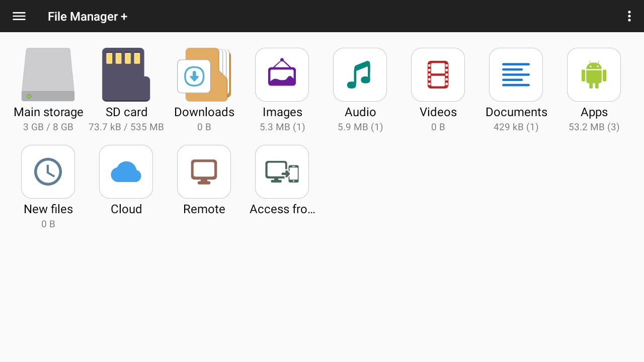
Task: Click the Images size label 5.3 MB
Action: point(282,127)
